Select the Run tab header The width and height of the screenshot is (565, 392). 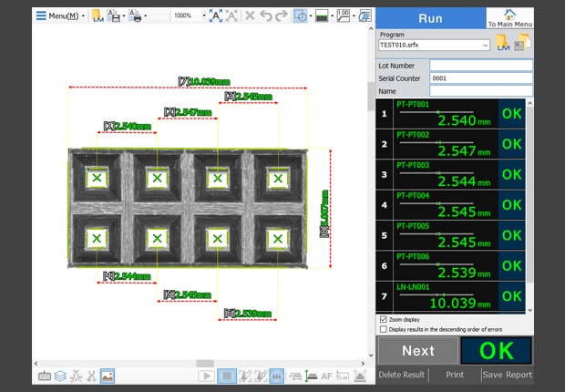pos(430,18)
